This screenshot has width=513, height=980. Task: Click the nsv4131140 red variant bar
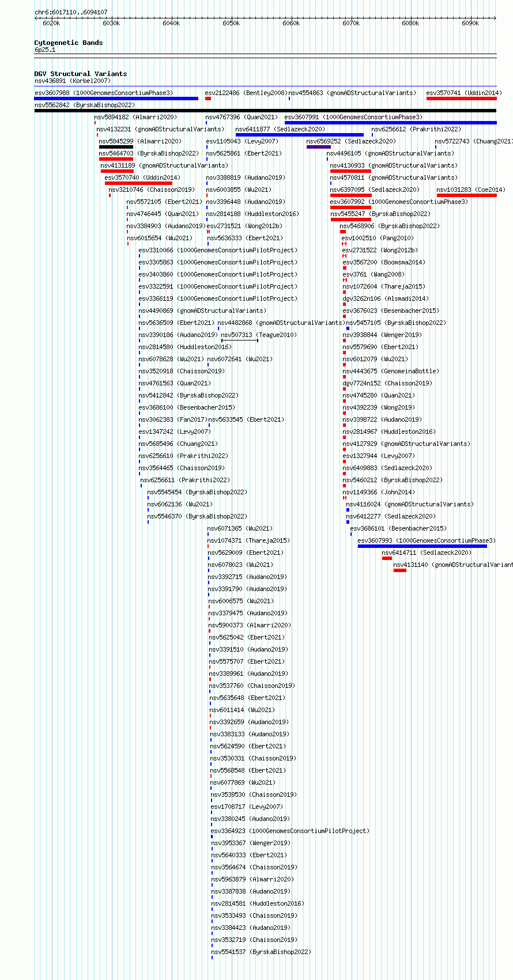pos(400,570)
